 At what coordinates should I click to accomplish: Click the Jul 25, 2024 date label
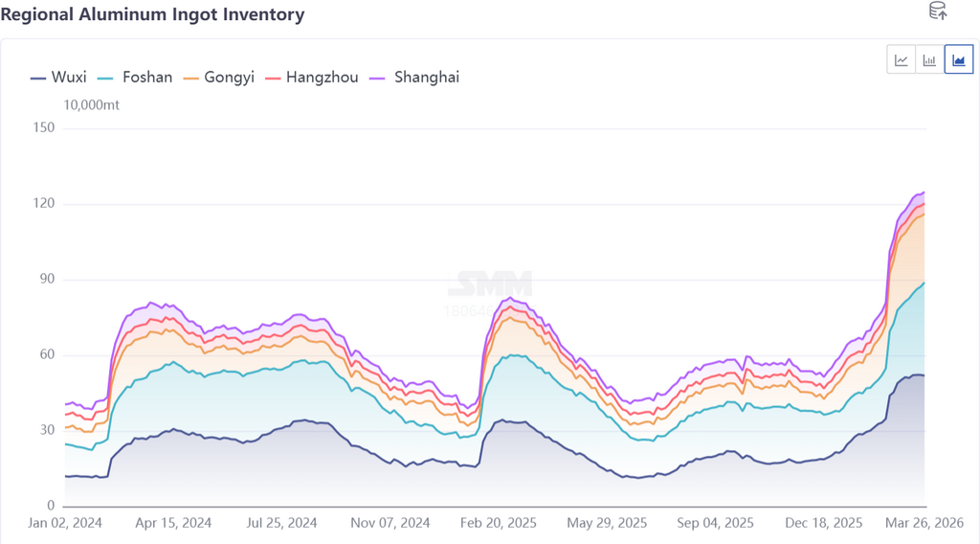tap(281, 524)
